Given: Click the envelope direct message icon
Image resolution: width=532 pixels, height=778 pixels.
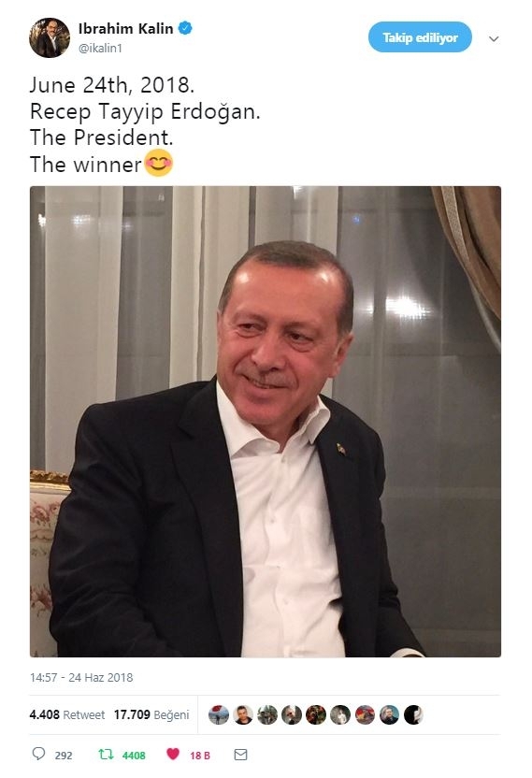Looking at the screenshot, I should pos(240,755).
